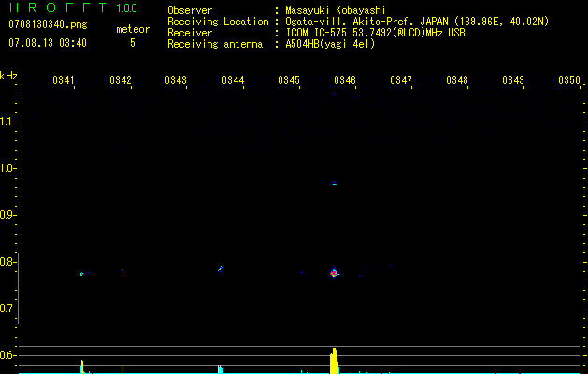Click the yellow power peak just after 0341
The image size is (588, 374).
pyautogui.click(x=82, y=367)
